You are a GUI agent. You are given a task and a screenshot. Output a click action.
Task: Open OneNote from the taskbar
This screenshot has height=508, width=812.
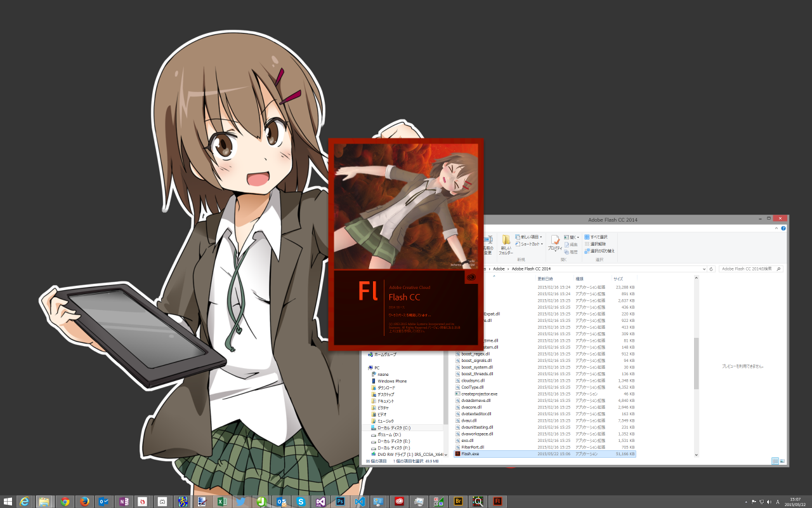pos(123,502)
